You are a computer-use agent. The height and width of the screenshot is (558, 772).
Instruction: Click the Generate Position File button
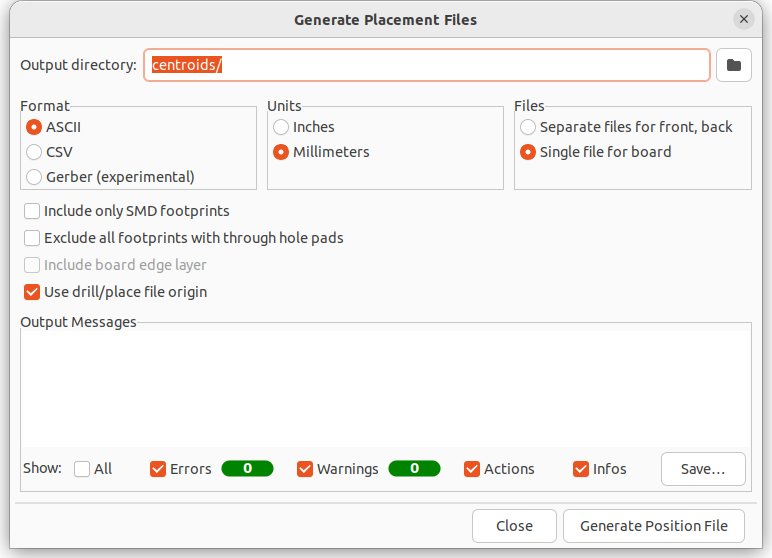(x=654, y=526)
